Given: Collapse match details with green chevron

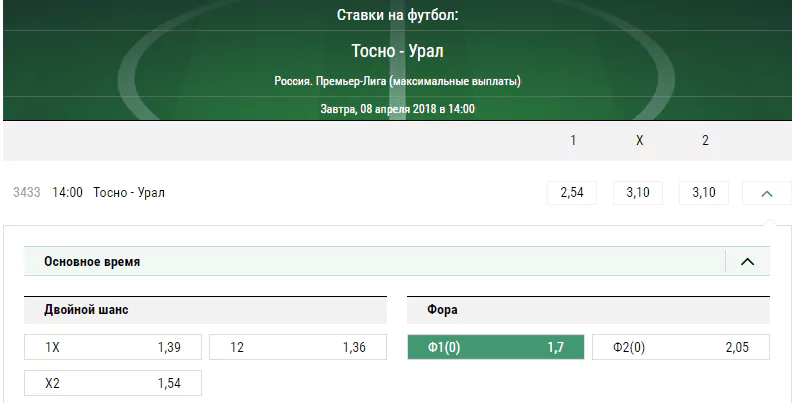Looking at the screenshot, I should tap(767, 193).
